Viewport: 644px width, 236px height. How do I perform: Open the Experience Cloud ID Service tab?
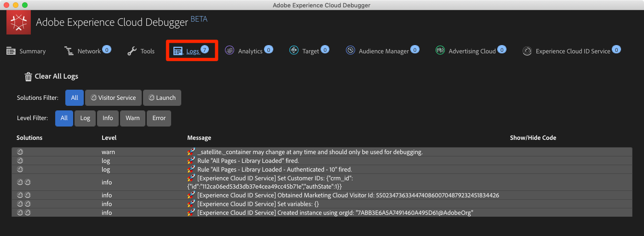pos(572,51)
